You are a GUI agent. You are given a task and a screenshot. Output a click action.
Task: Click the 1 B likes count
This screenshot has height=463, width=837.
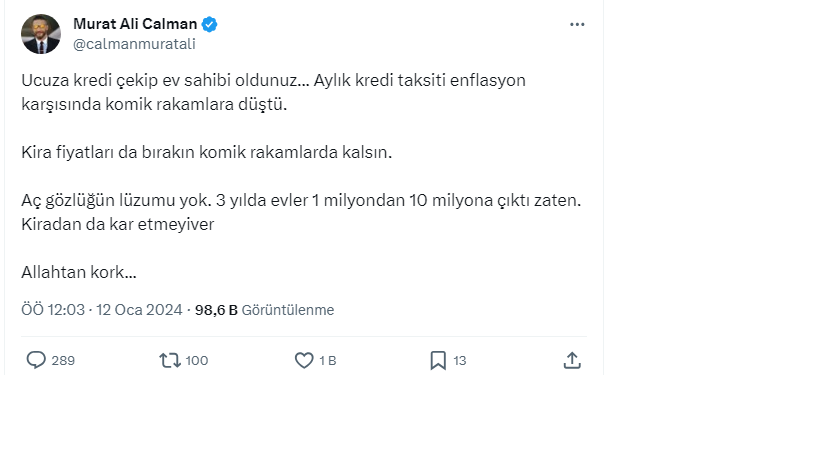pyautogui.click(x=327, y=361)
